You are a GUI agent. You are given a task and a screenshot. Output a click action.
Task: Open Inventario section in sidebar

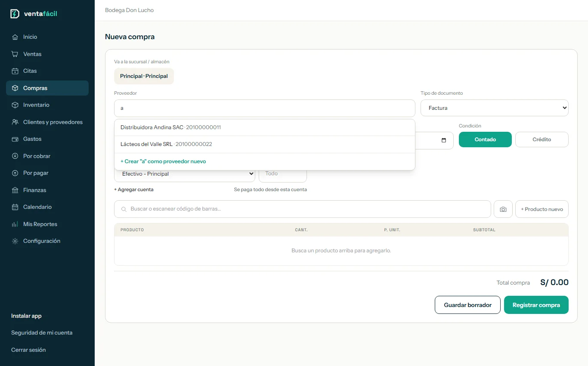tap(47, 105)
